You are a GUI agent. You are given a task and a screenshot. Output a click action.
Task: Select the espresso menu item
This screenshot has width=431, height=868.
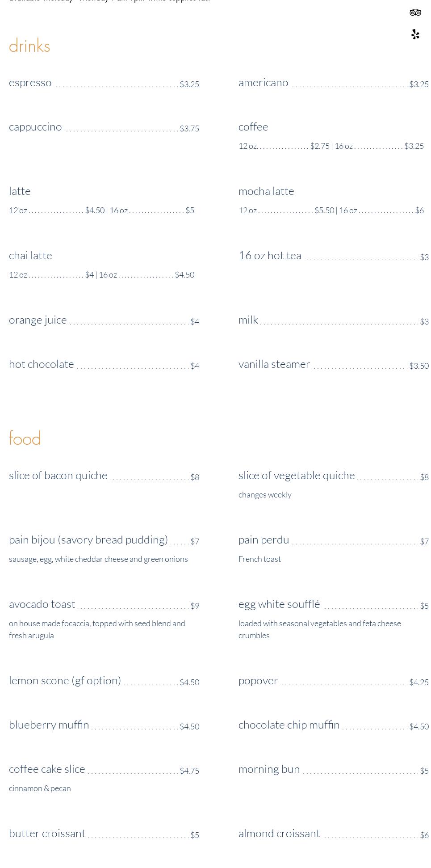coord(30,83)
